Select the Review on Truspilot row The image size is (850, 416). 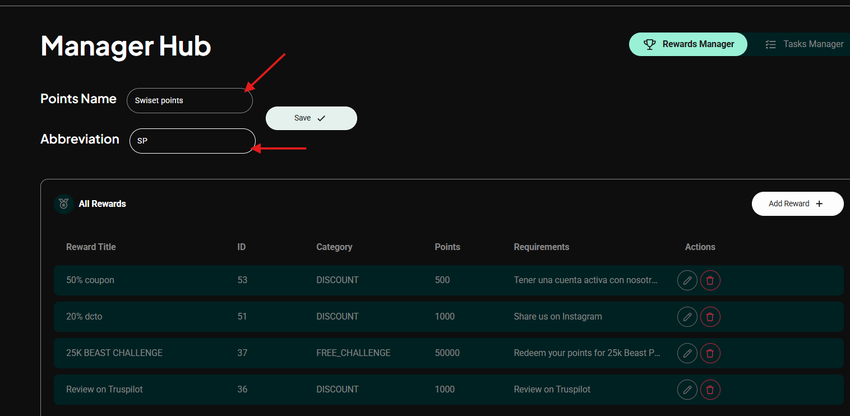[449, 389]
